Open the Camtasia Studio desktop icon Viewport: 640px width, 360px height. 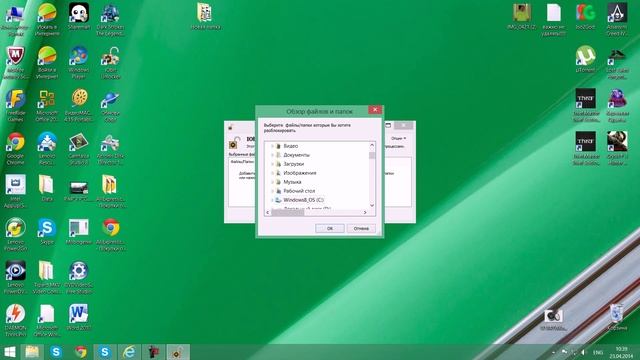tap(78, 149)
